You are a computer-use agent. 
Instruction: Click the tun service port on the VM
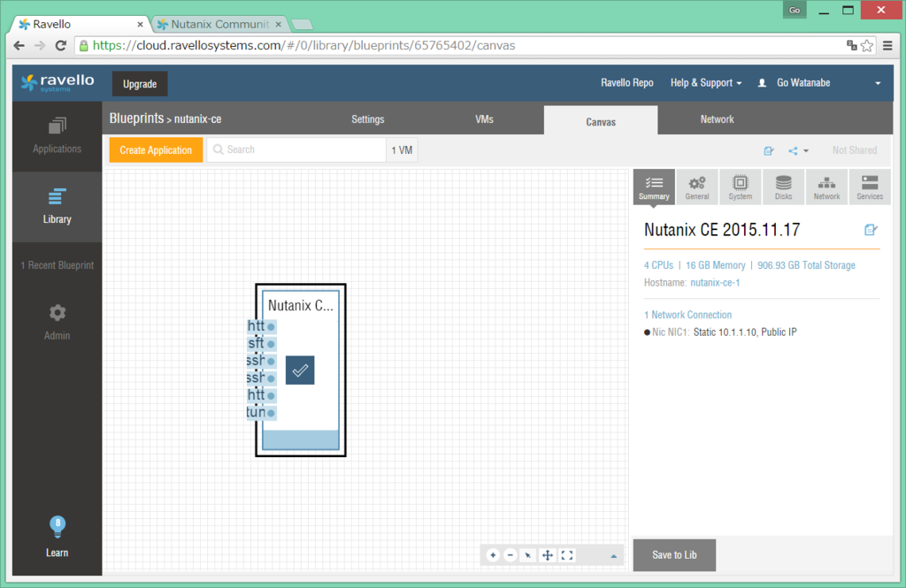coord(261,412)
